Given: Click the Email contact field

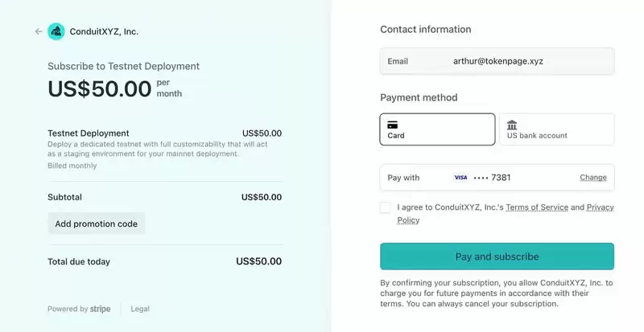Looking at the screenshot, I should click(497, 61).
